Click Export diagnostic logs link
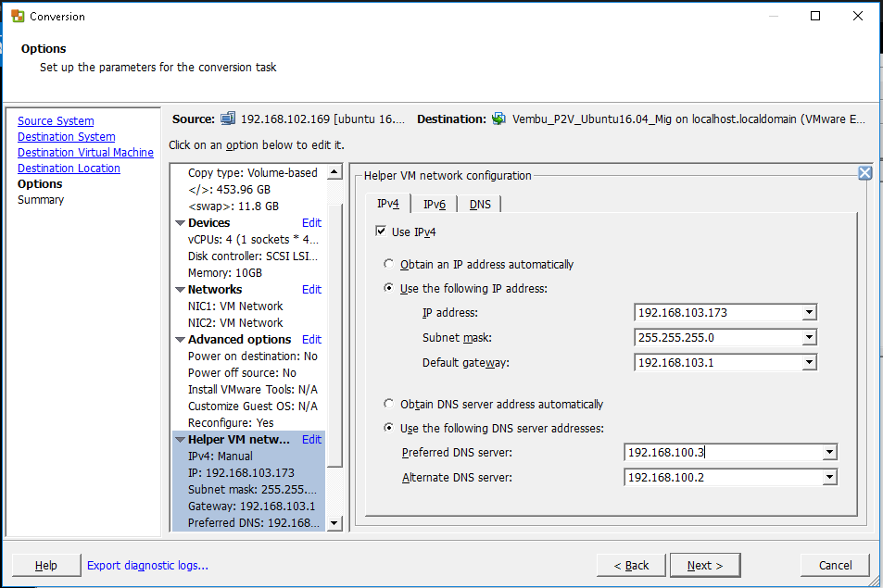This screenshot has width=883, height=588. [147, 566]
